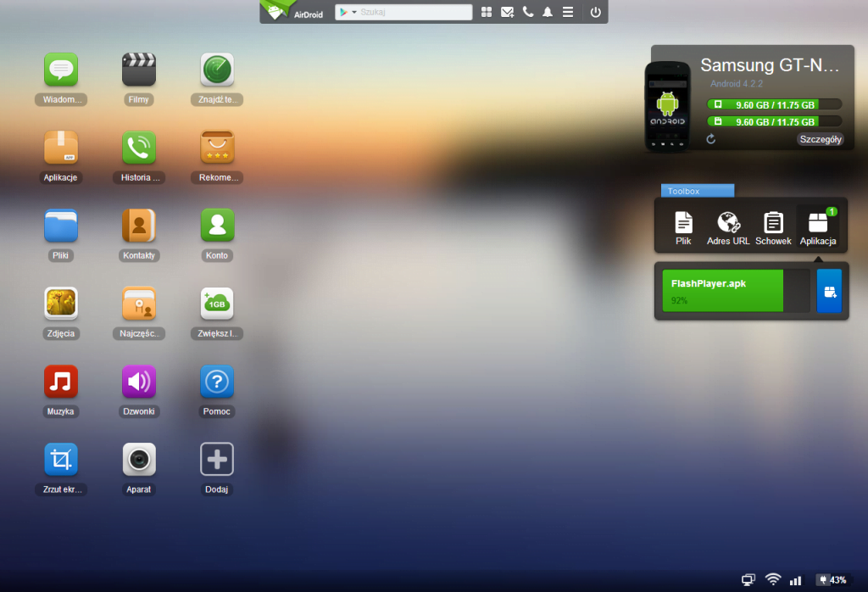
Task: Refresh device info with circular arrow
Action: pos(711,139)
